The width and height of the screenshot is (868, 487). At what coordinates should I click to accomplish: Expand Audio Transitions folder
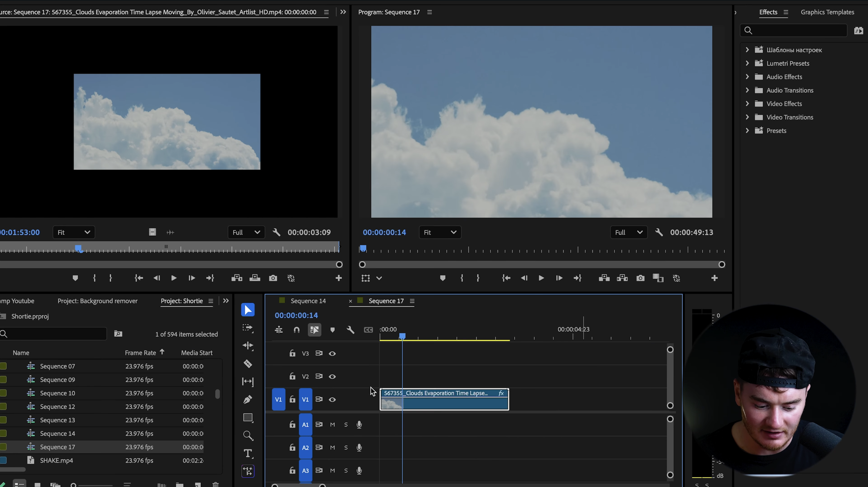(747, 90)
